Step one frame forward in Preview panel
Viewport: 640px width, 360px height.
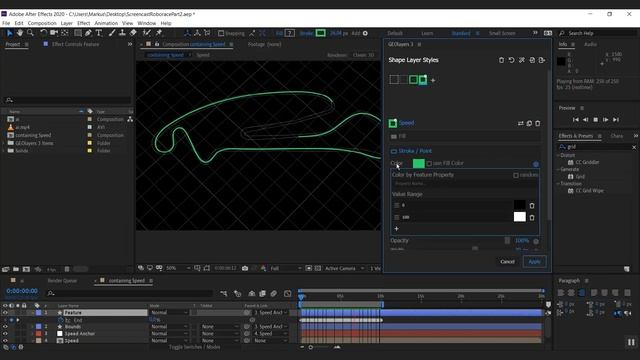(606, 120)
